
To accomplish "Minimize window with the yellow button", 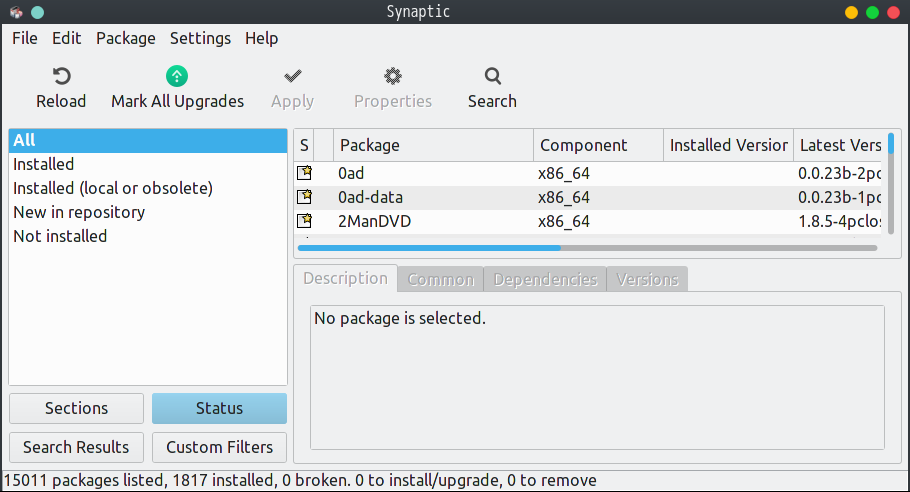I will click(x=851, y=12).
